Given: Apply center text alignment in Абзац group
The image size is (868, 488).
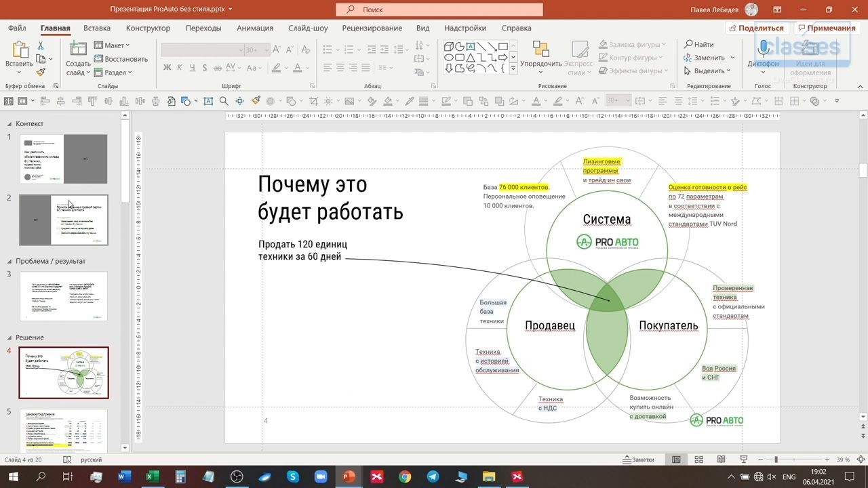Looking at the screenshot, I should [x=342, y=68].
